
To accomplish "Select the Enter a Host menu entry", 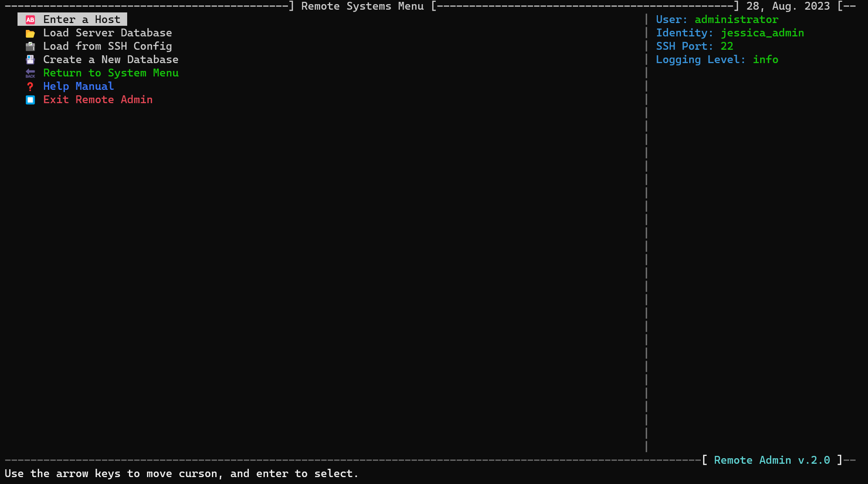I will pyautogui.click(x=72, y=19).
